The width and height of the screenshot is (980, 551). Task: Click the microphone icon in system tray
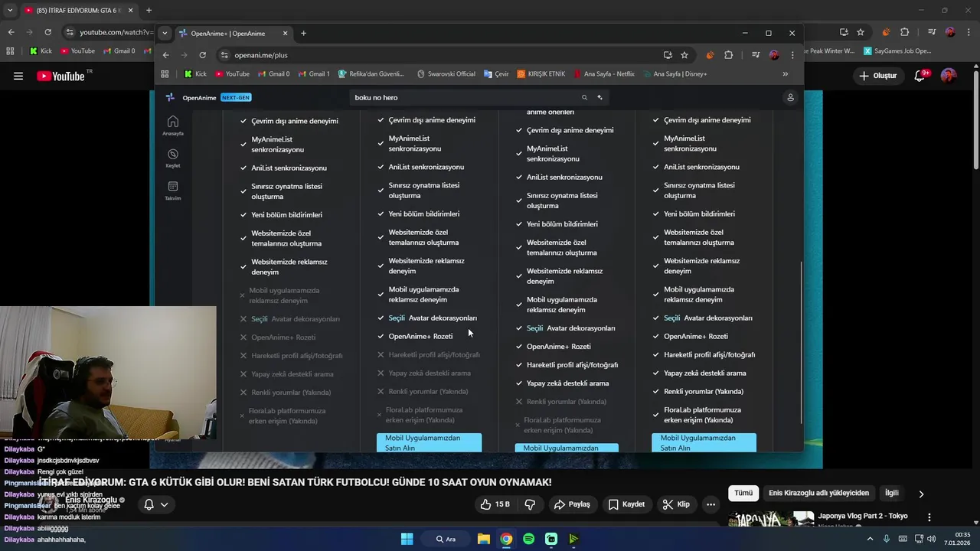pos(887,539)
